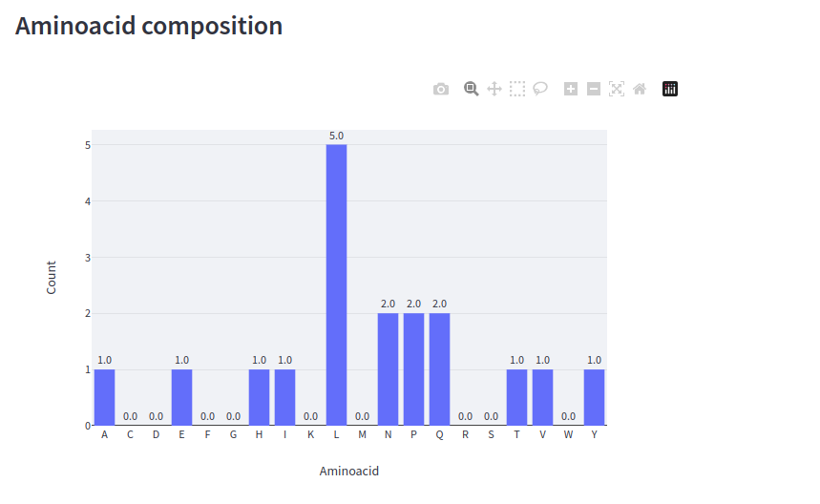820x504 pixels.
Task: Click the bar for amino acid Q
Action: pos(439,368)
